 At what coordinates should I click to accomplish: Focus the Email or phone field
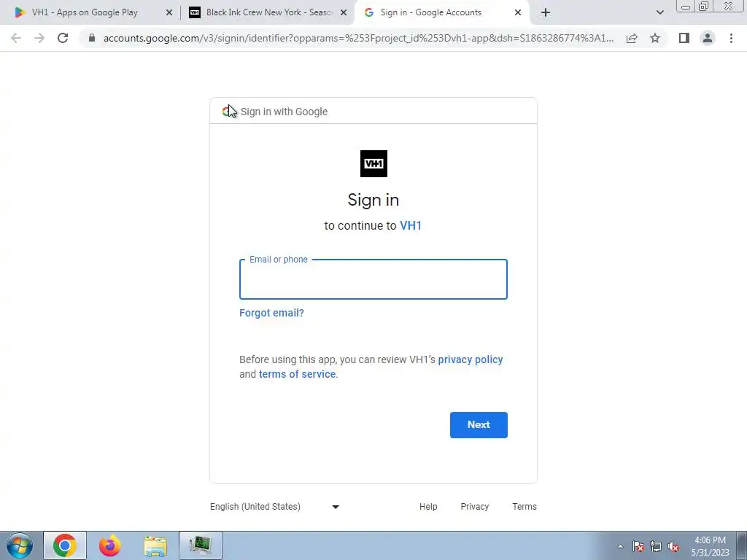tap(373, 279)
